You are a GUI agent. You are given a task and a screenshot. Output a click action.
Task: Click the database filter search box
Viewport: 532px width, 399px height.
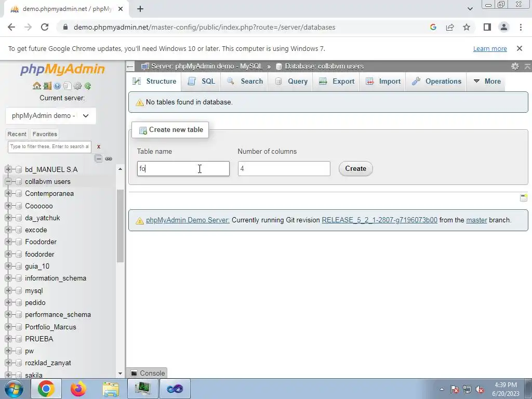pyautogui.click(x=49, y=147)
